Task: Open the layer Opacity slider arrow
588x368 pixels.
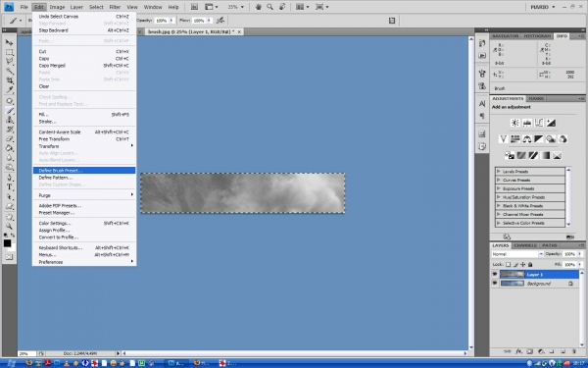Action: coord(580,254)
